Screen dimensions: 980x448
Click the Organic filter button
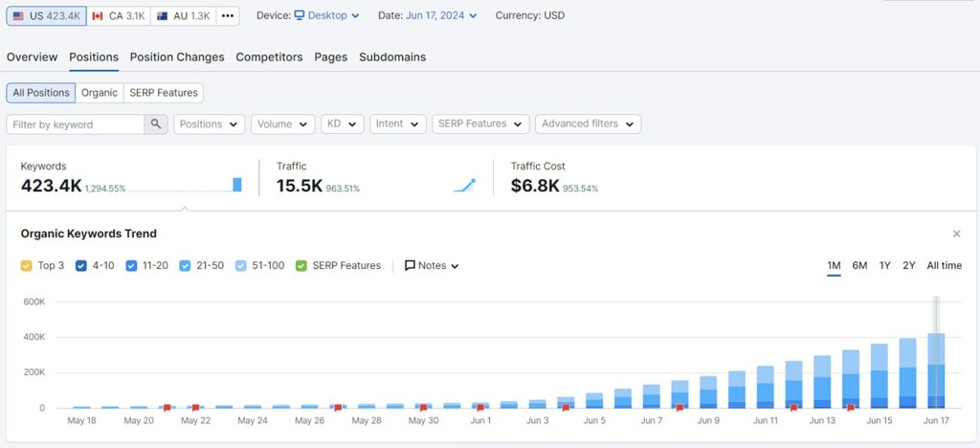click(x=100, y=93)
